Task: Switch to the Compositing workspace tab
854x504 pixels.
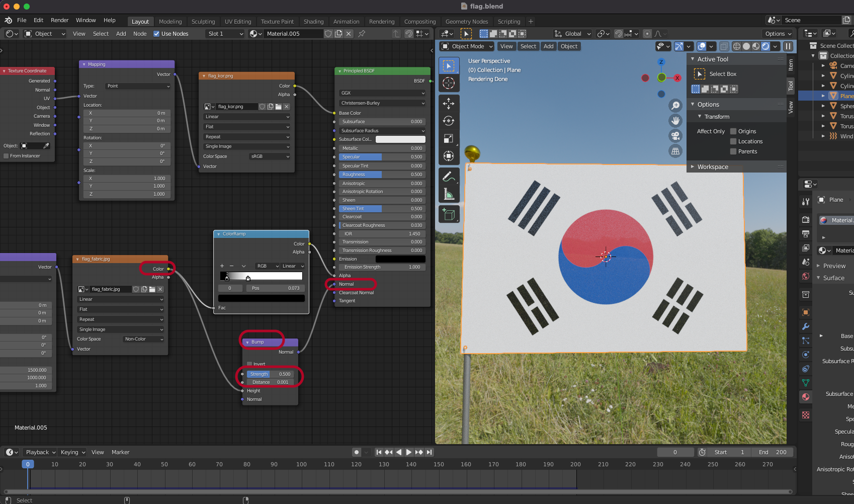Action: coord(420,22)
